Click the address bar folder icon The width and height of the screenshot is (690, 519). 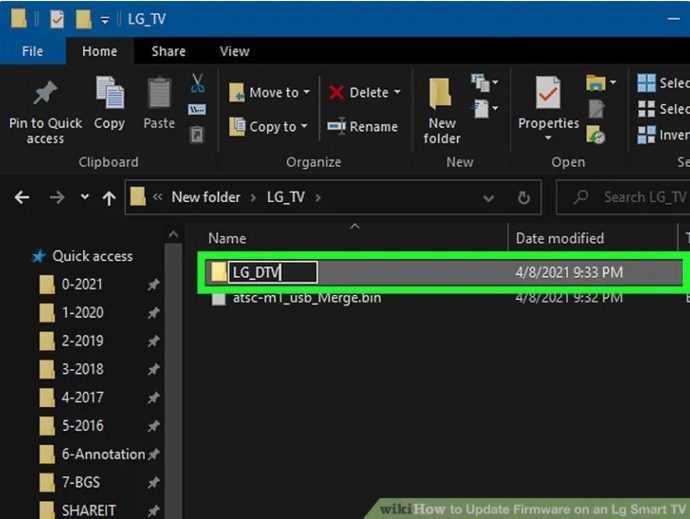[x=138, y=197]
